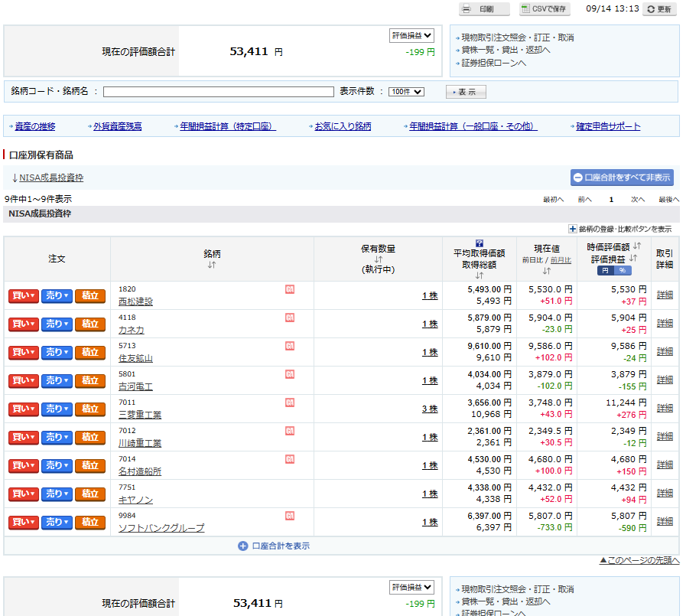This screenshot has height=616, width=686.
Task: Click the 3株 quantity for 三菱重工業
Action: [430, 409]
